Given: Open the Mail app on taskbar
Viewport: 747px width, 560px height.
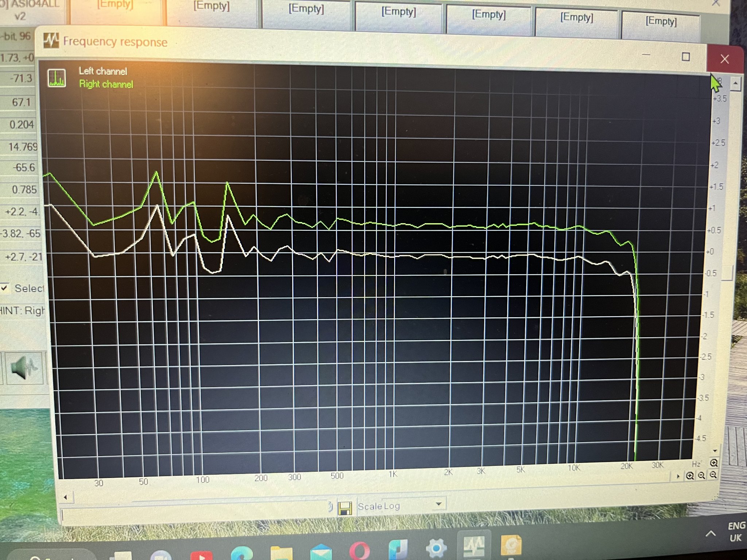Looking at the screenshot, I should click(x=321, y=552).
